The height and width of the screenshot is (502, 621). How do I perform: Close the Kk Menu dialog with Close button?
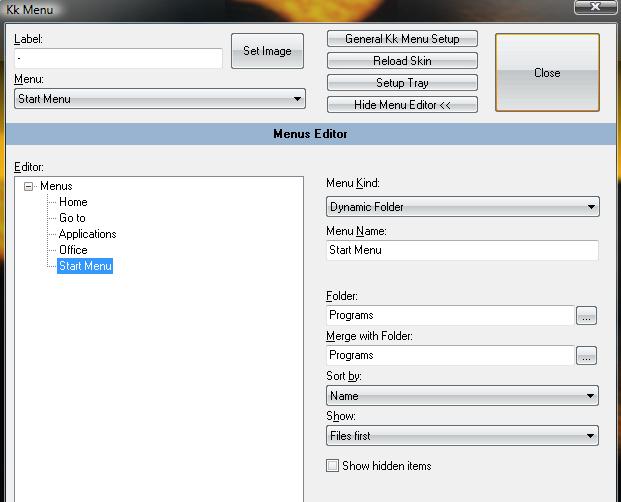[547, 72]
